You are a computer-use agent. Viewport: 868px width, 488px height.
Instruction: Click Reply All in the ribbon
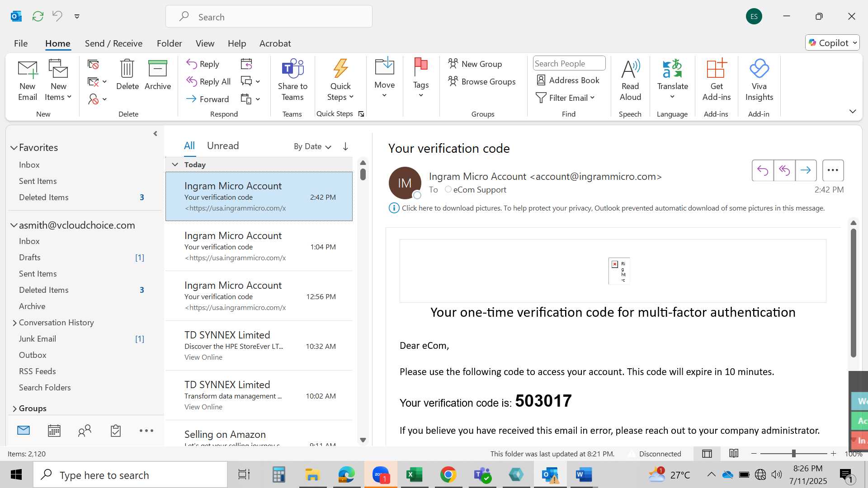coord(208,82)
